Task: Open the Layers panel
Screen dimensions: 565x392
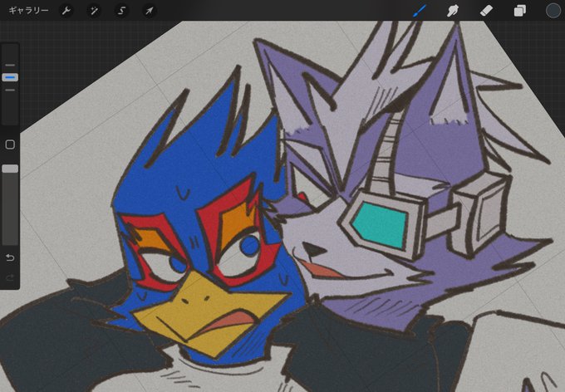Action: coord(519,11)
